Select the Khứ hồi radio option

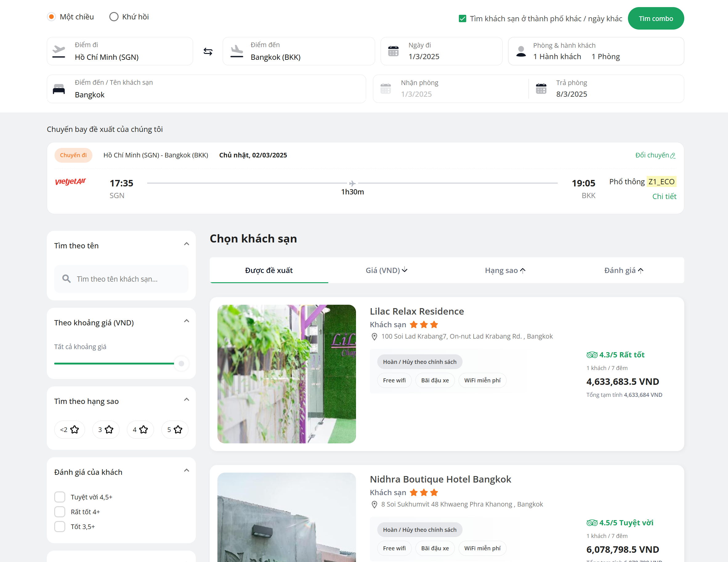click(114, 17)
